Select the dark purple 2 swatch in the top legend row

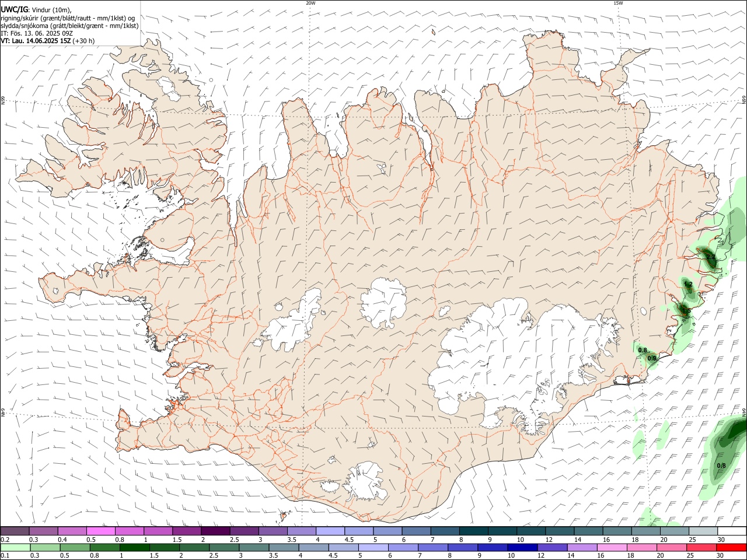215,531
